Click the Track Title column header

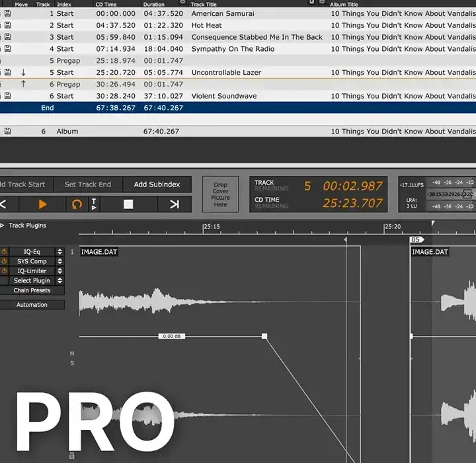pos(204,4)
